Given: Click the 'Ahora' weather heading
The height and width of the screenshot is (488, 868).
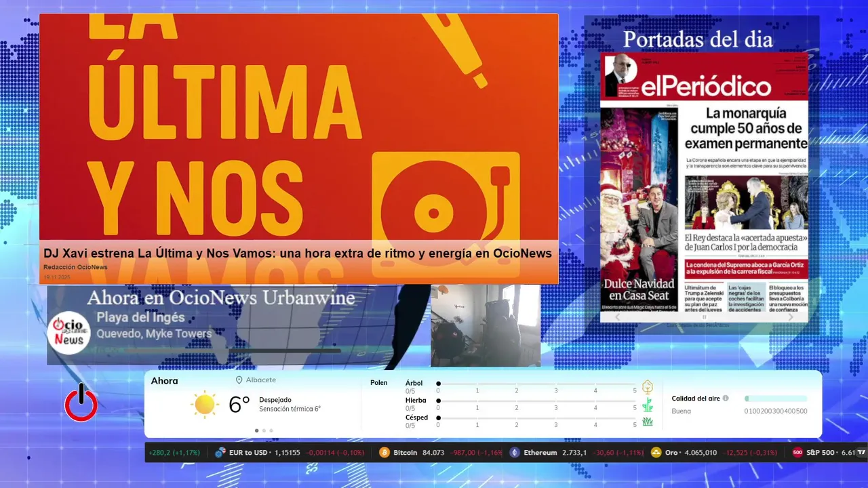Looking at the screenshot, I should pyautogui.click(x=165, y=381).
